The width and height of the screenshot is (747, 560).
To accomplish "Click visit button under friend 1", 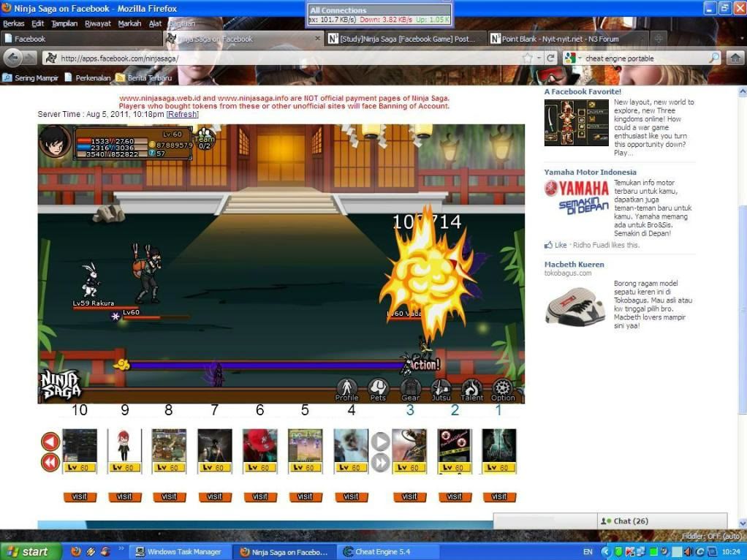I will click(498, 497).
